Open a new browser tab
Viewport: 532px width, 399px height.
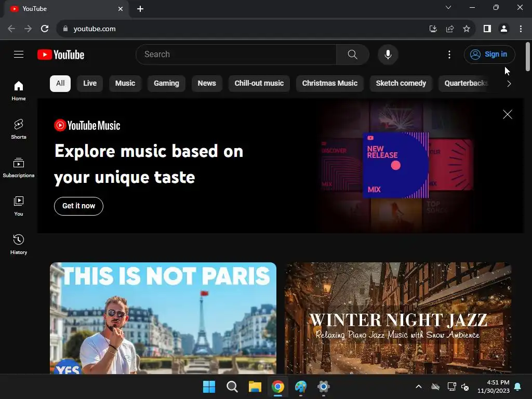tap(140, 9)
